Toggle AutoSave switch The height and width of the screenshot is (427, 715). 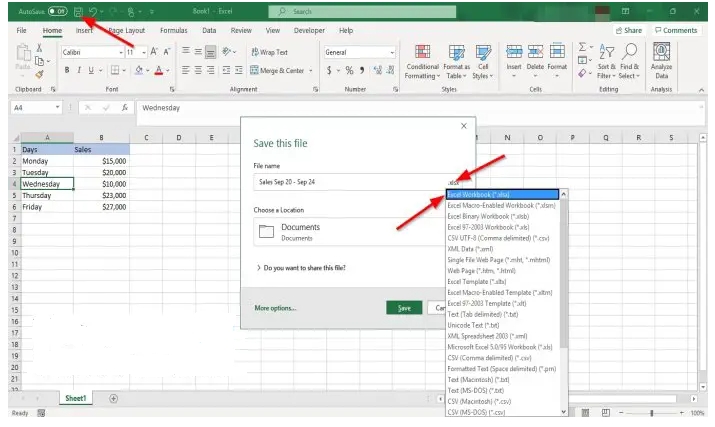[x=58, y=11]
